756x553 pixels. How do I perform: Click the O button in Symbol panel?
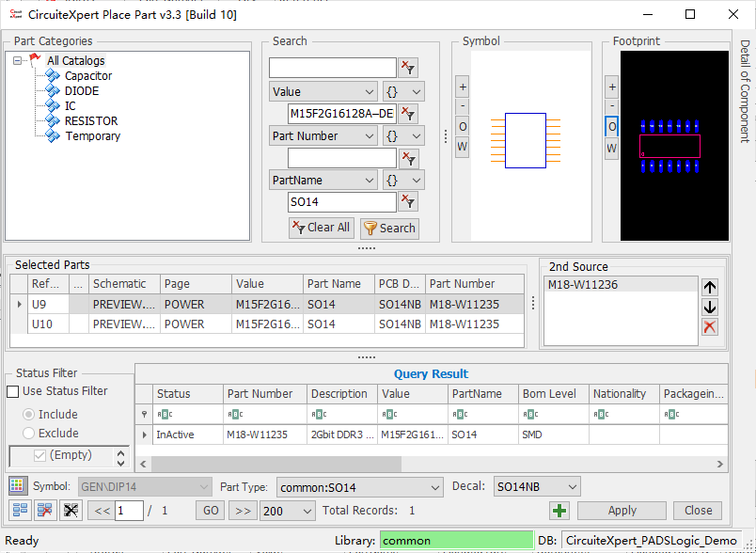(463, 127)
